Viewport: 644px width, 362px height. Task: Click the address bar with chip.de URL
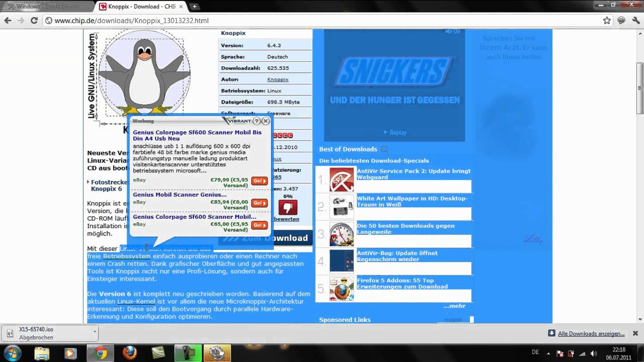pyautogui.click(x=322, y=21)
